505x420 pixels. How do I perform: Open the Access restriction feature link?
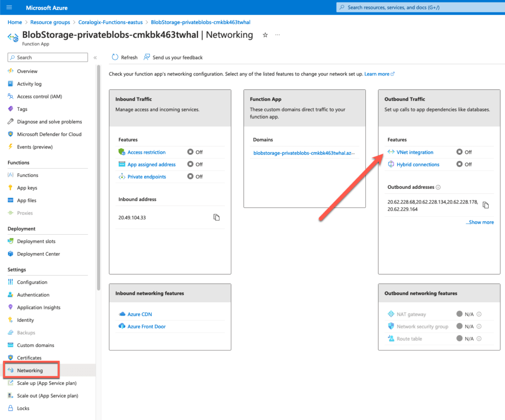click(x=146, y=152)
